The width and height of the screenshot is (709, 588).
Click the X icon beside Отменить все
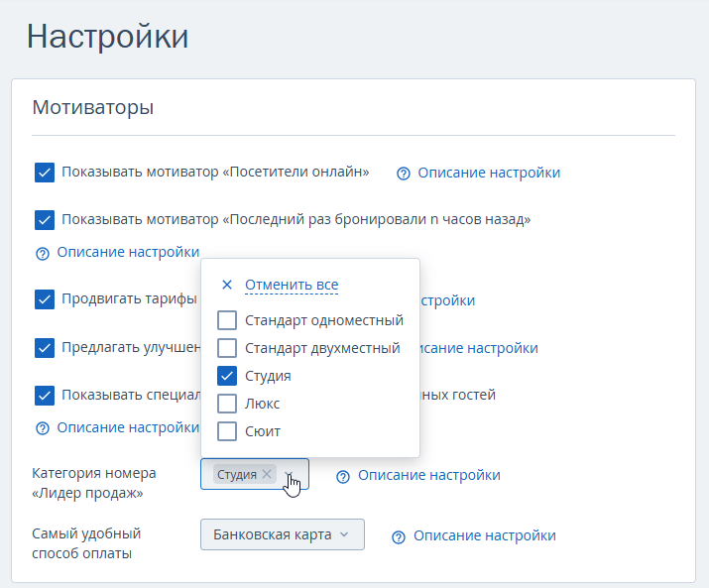point(227,285)
